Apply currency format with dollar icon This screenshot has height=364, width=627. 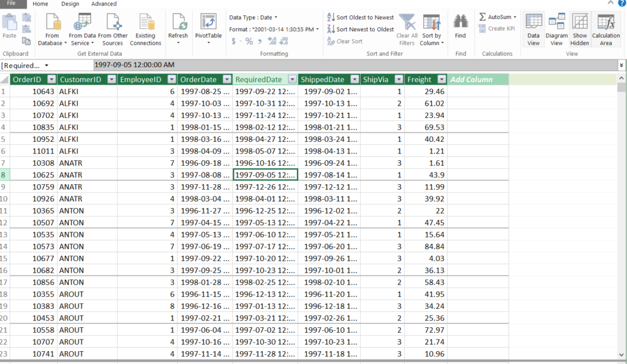click(x=233, y=41)
